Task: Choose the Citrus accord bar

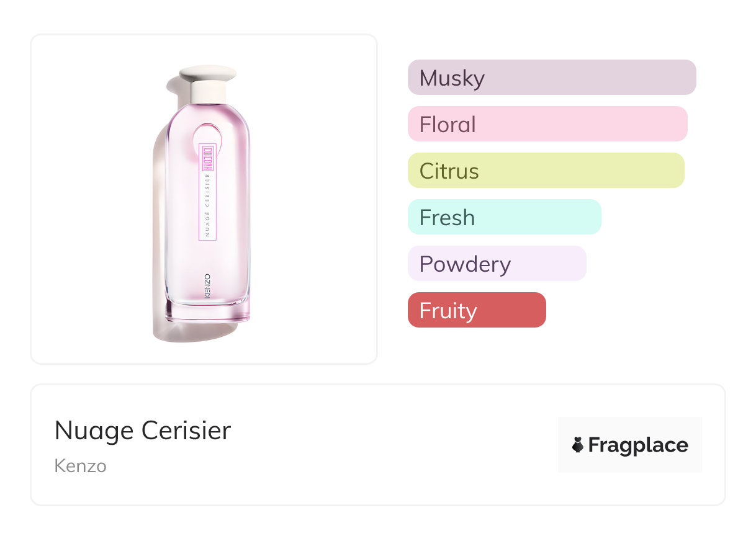Action: [546, 171]
